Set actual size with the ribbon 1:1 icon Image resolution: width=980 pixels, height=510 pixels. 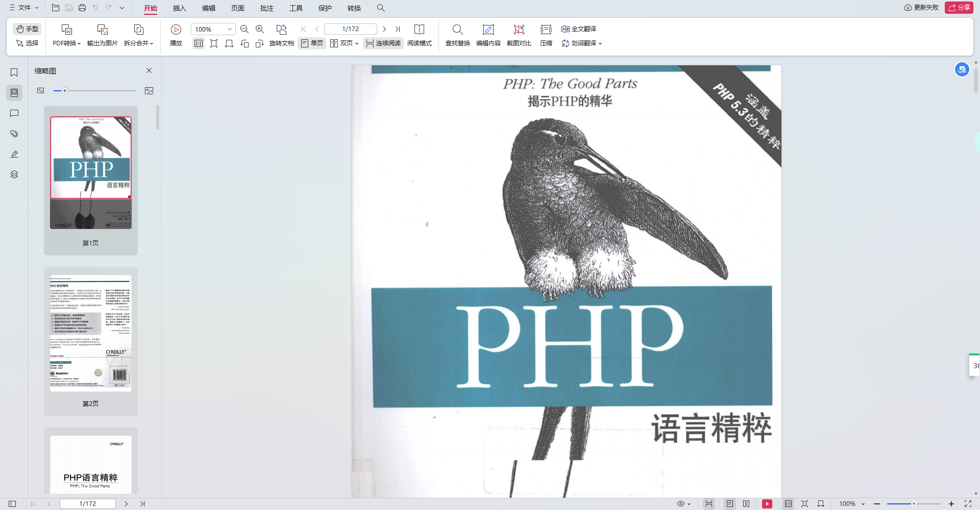199,43
